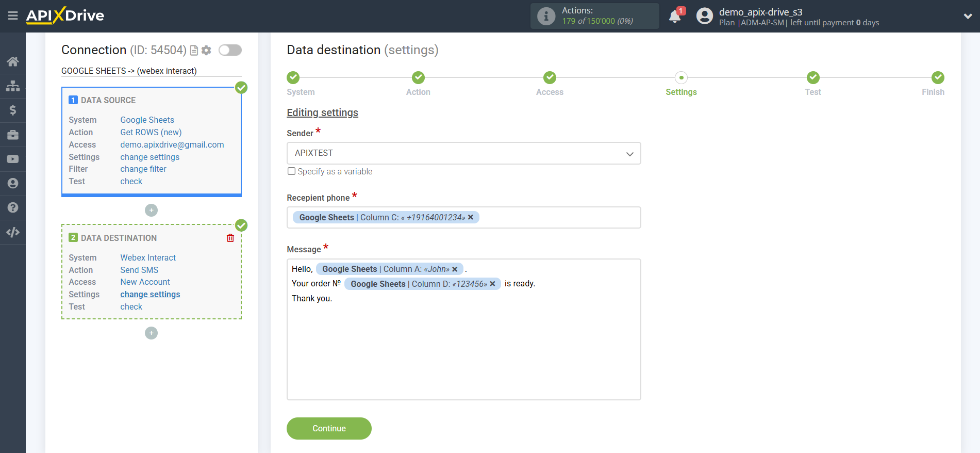Viewport: 980px width, 453px height.
Task: Toggle the connection on/off switch
Action: (x=230, y=50)
